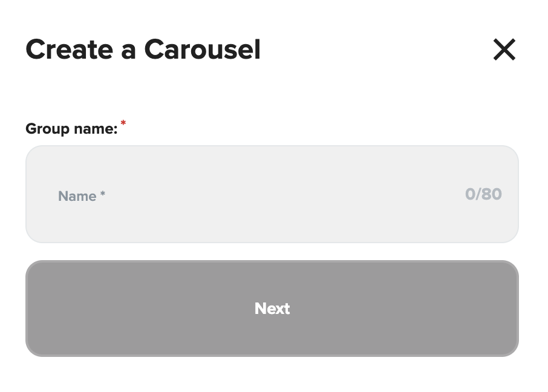Click the red required asterisk
Viewport: 548px width, 392px height.
click(x=123, y=123)
